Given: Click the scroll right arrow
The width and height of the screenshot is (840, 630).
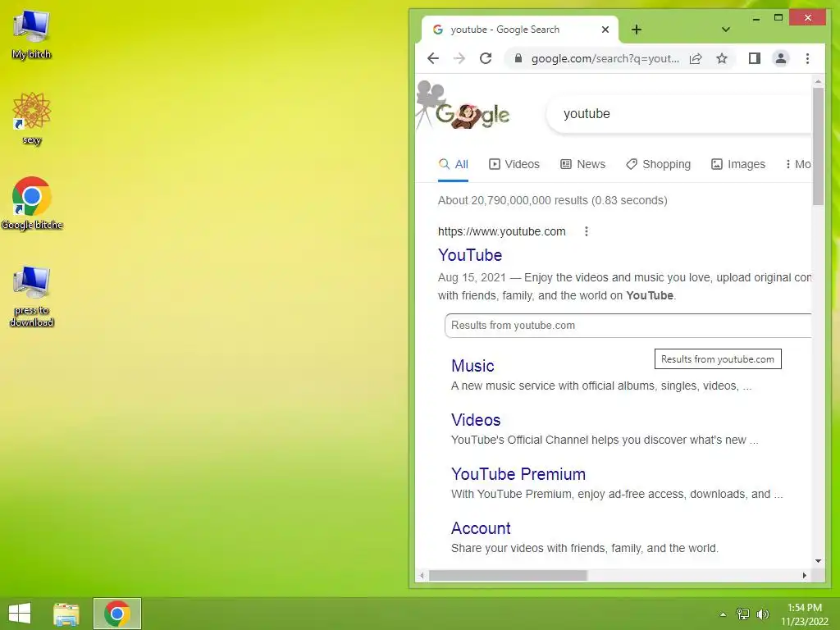Looking at the screenshot, I should [x=804, y=575].
